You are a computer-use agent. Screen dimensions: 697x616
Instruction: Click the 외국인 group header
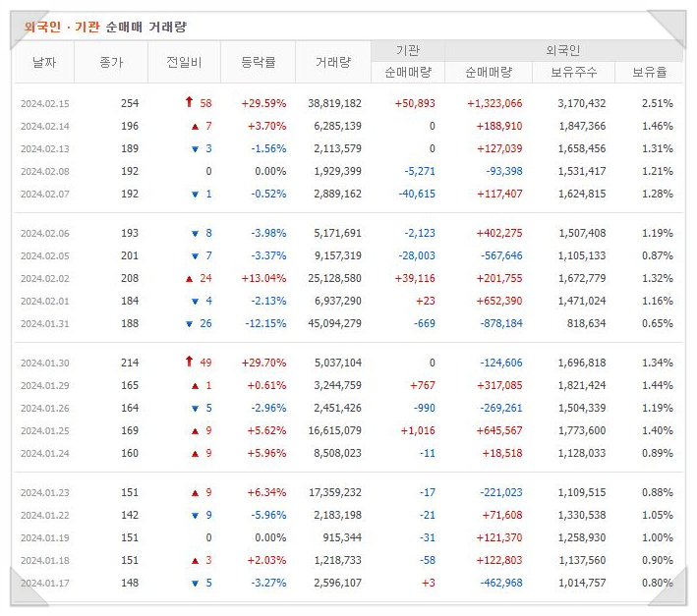coord(562,50)
